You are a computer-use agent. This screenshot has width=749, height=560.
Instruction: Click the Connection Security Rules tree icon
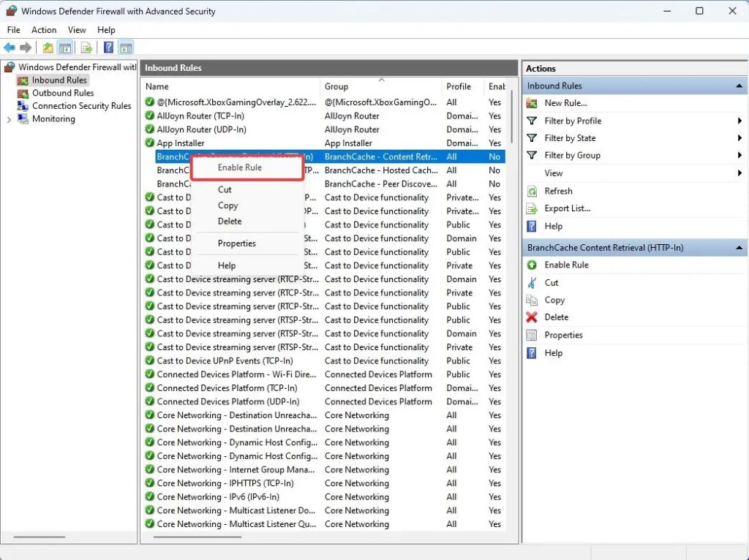click(23, 106)
